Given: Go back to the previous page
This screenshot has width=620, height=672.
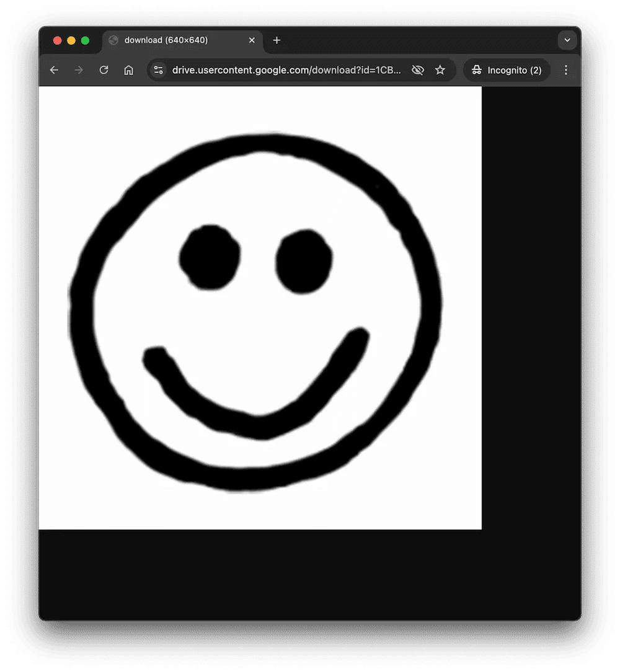Looking at the screenshot, I should coord(54,70).
